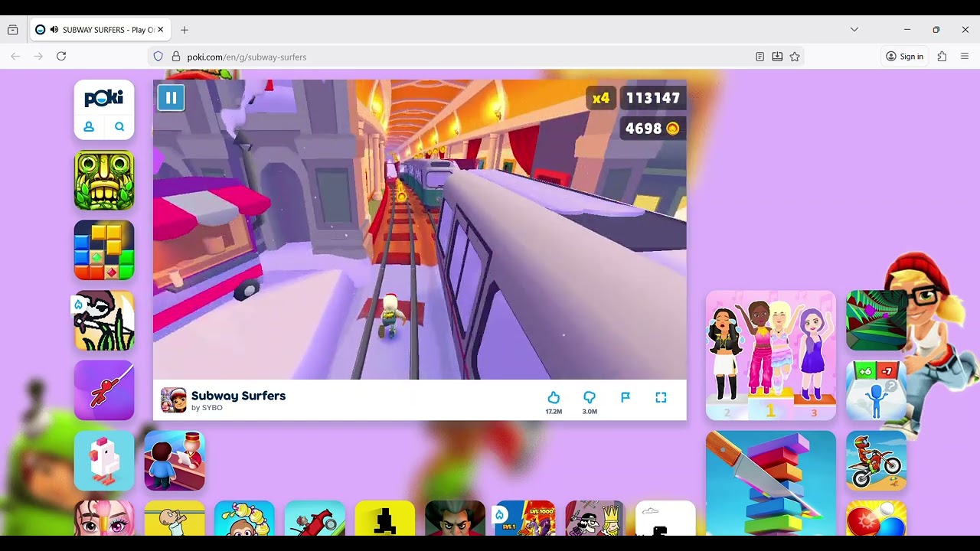View site security lock information
This screenshot has width=980, height=551.
175,57
